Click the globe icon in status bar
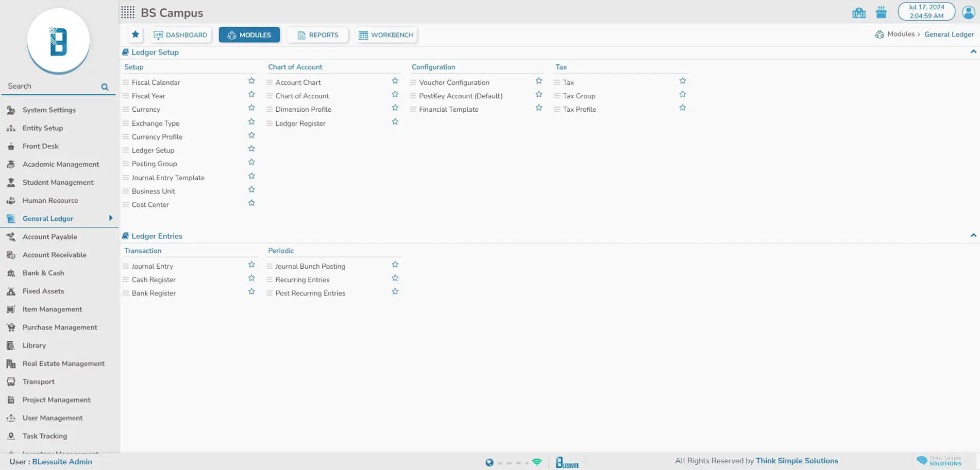This screenshot has height=470, width=980. [x=489, y=462]
